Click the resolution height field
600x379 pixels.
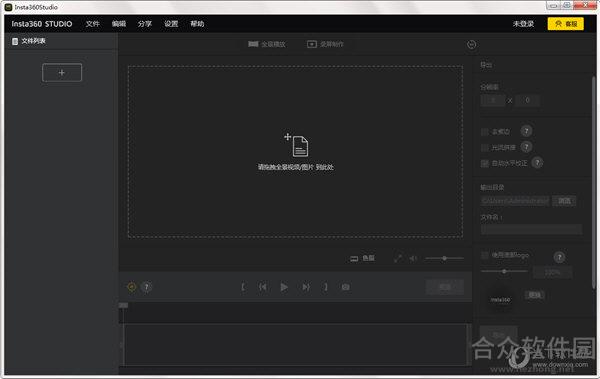point(527,100)
